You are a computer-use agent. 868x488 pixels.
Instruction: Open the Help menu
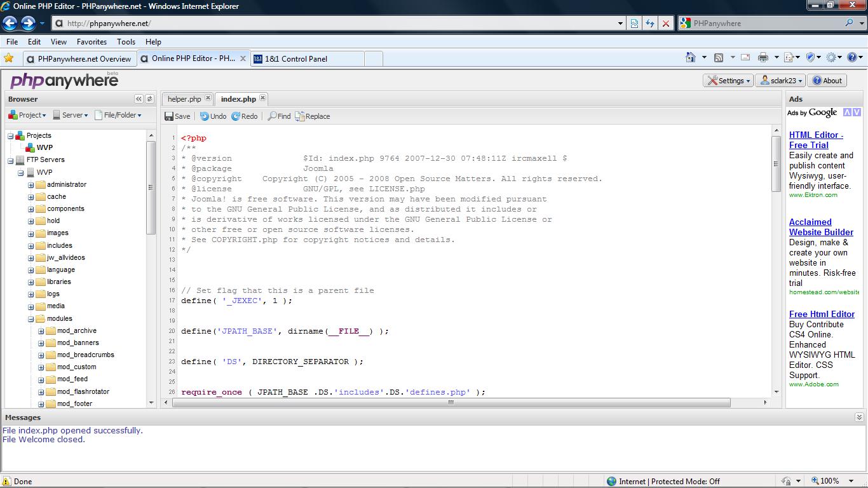pos(153,41)
